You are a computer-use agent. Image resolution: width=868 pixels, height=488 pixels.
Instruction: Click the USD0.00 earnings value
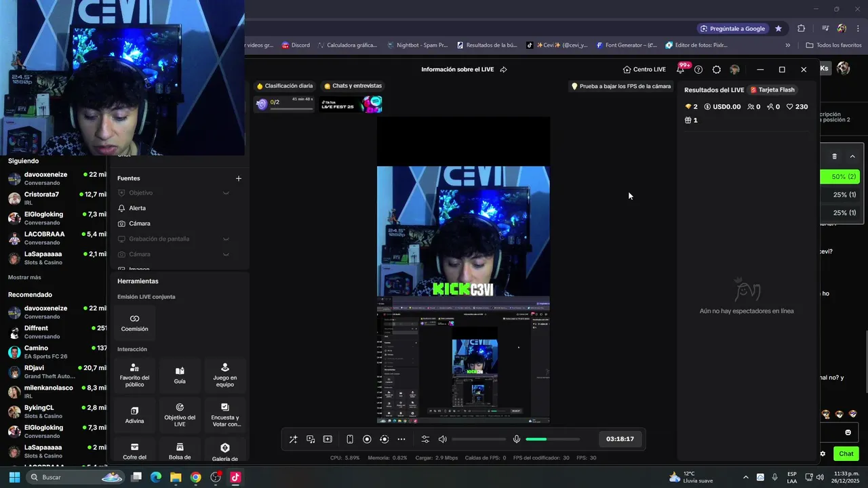(722, 106)
